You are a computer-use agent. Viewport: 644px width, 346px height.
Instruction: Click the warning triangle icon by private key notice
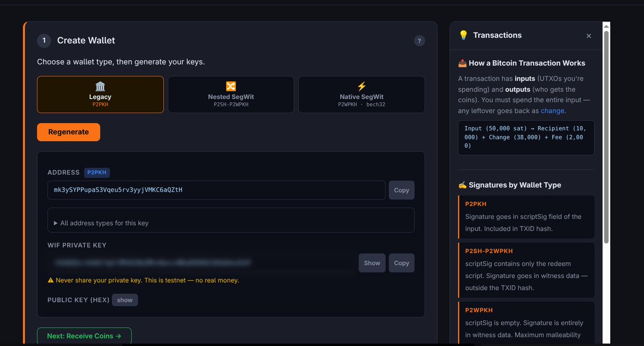[51, 280]
